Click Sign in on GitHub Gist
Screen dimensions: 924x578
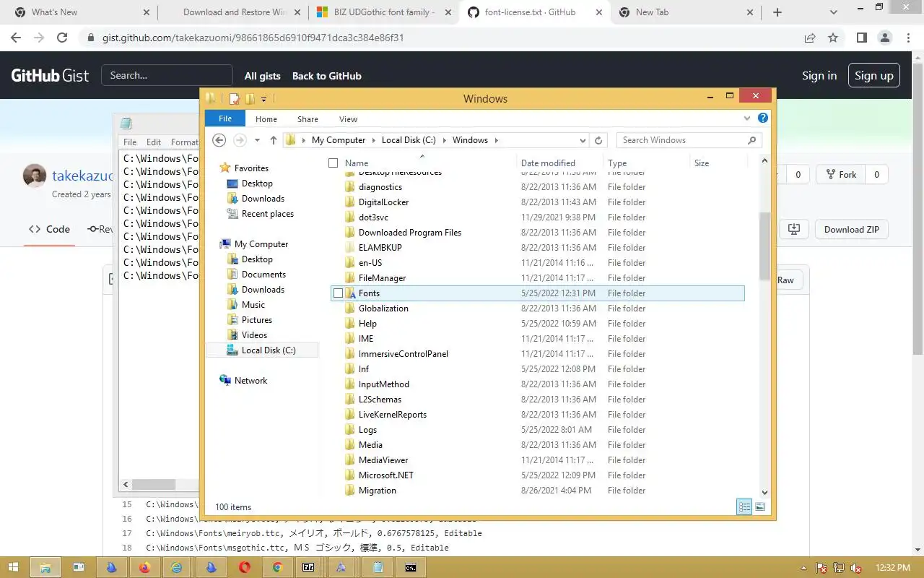coord(819,76)
